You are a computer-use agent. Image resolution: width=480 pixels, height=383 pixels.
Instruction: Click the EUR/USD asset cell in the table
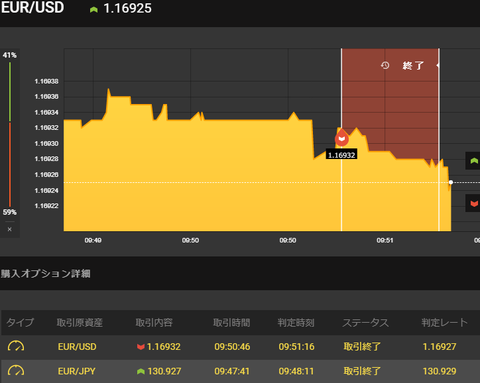77,347
